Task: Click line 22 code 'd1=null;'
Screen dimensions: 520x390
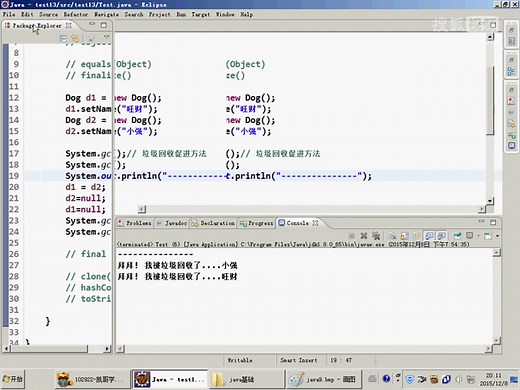Action: point(85,209)
